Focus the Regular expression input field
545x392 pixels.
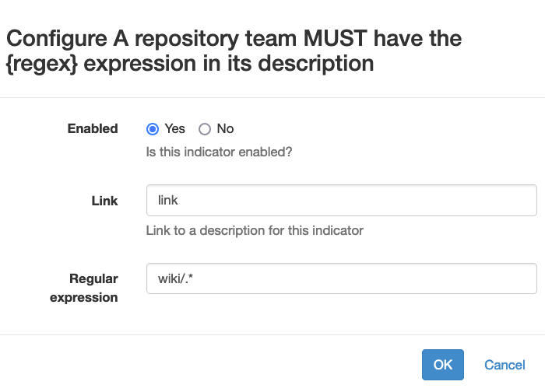coord(341,278)
